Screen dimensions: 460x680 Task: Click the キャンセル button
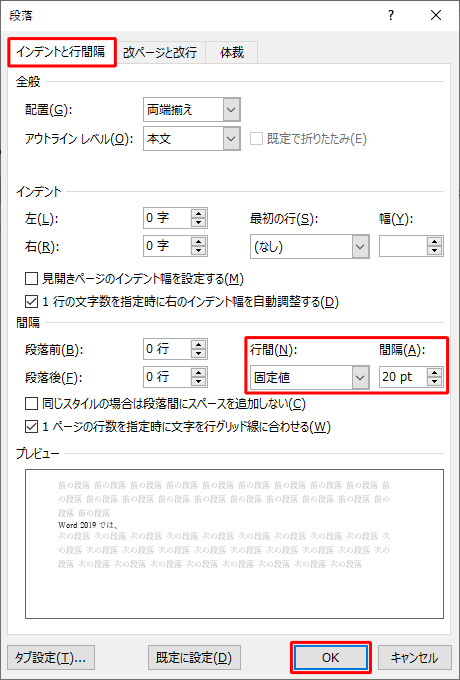pyautogui.click(x=414, y=657)
